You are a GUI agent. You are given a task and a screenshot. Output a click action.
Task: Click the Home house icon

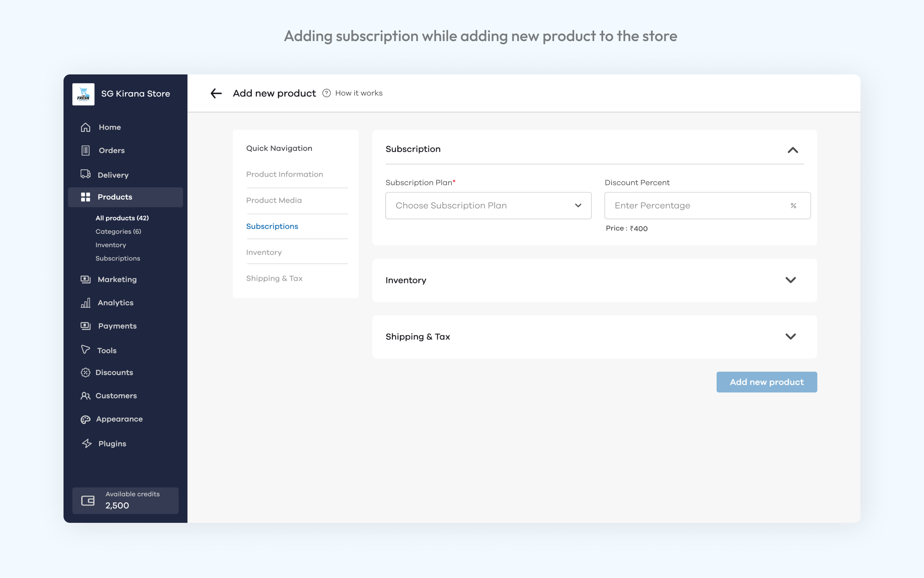86,127
